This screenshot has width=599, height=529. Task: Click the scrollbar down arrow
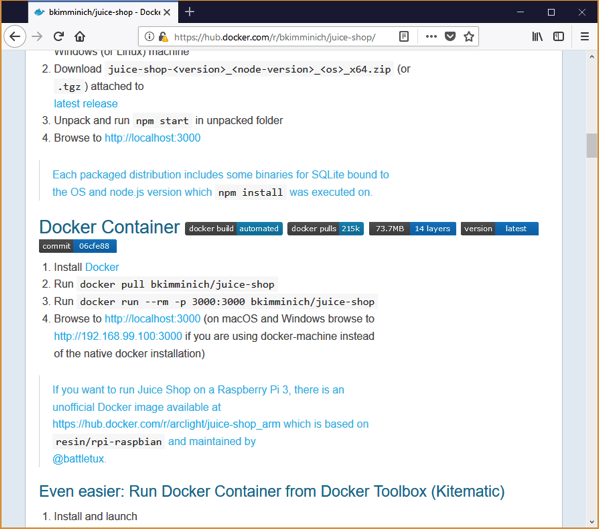[592, 522]
